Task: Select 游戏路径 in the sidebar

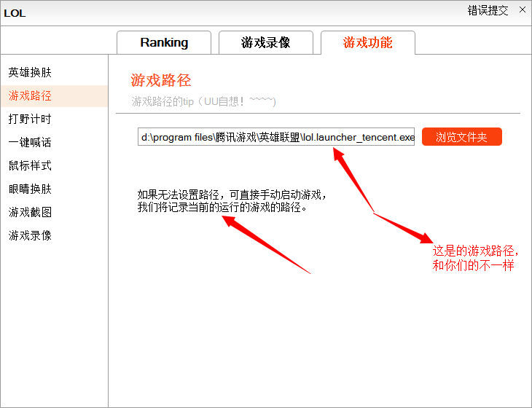Action: click(x=30, y=96)
